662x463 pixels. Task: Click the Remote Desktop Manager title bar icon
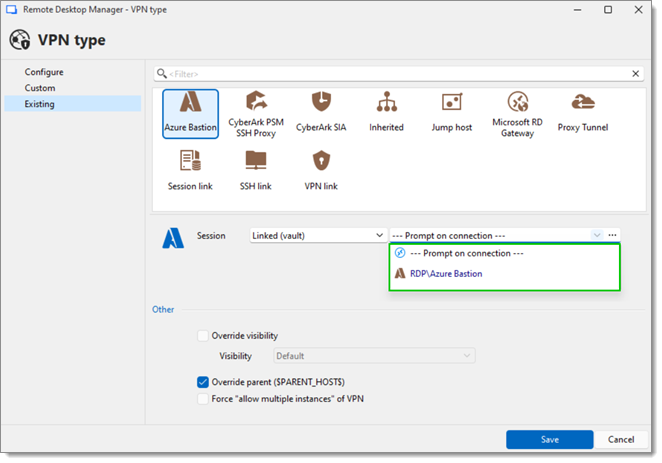[11, 9]
